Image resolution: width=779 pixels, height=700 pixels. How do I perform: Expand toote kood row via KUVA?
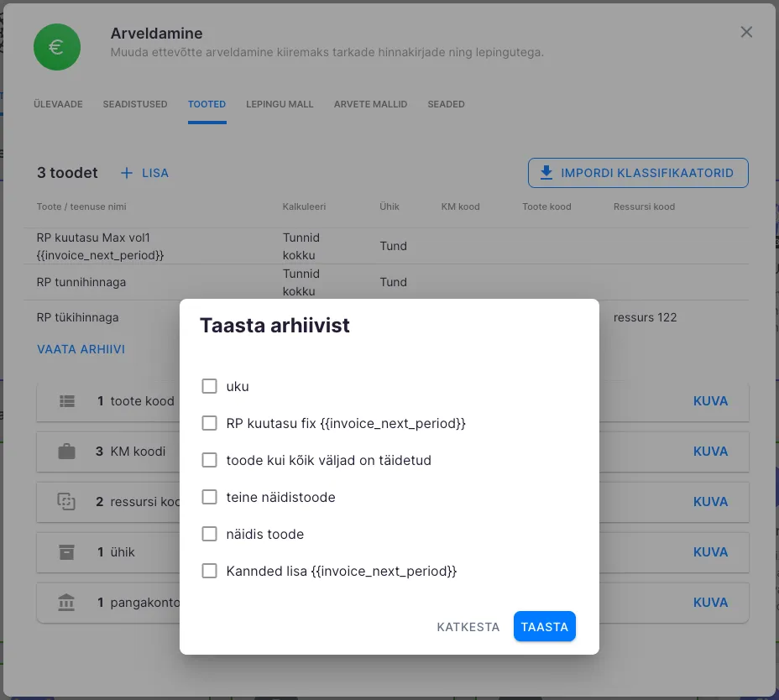[x=710, y=401]
